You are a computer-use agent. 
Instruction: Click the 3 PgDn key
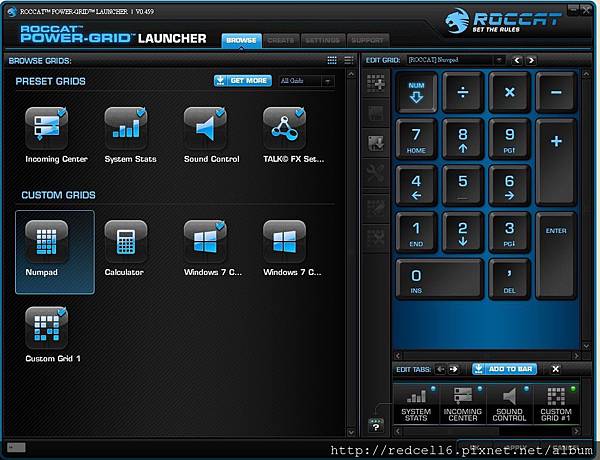pyautogui.click(x=510, y=232)
